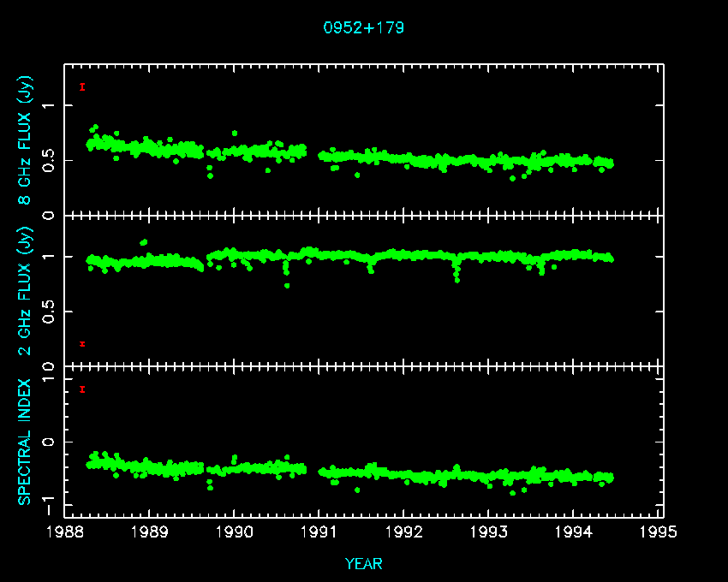Image resolution: width=728 pixels, height=582 pixels.
Task: Click the red error bar in the 8 GHz panel
Action: tap(82, 86)
